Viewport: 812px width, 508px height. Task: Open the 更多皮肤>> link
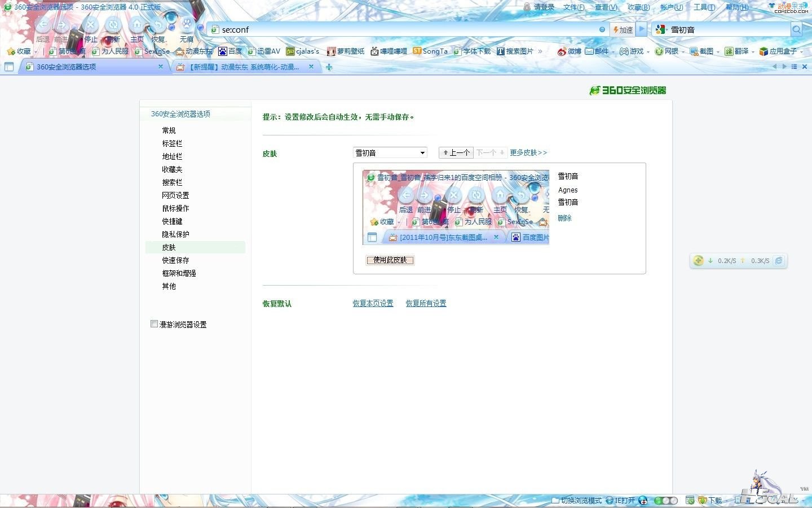pyautogui.click(x=528, y=152)
